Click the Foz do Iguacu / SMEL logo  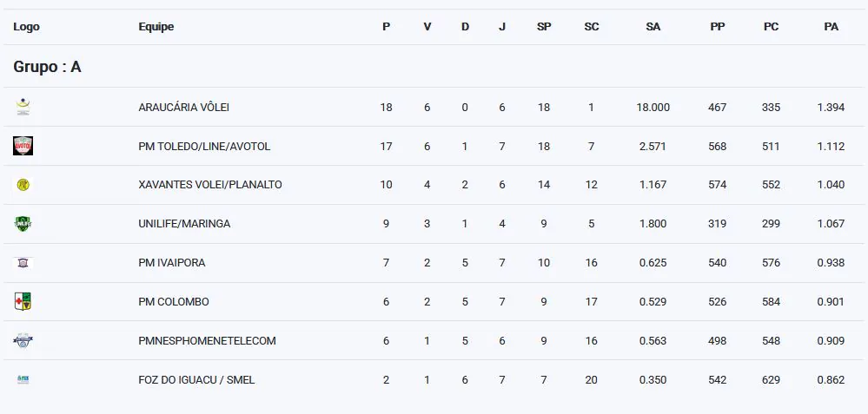click(23, 379)
